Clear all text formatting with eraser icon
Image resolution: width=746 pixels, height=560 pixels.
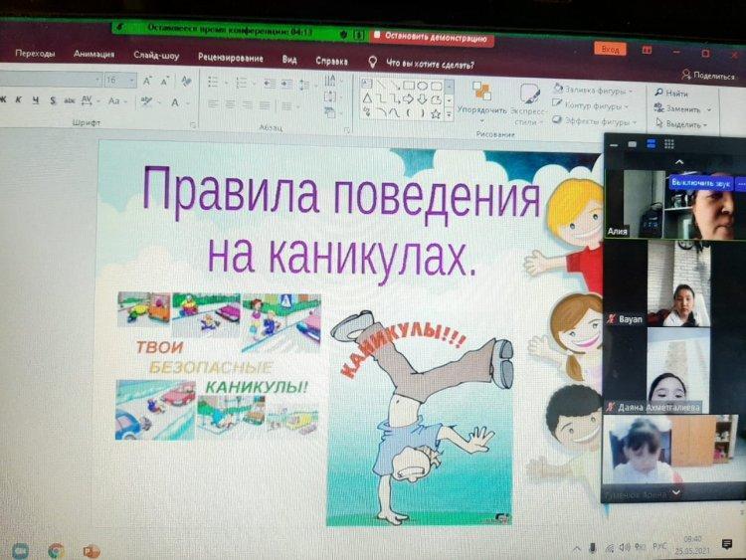pos(186,82)
